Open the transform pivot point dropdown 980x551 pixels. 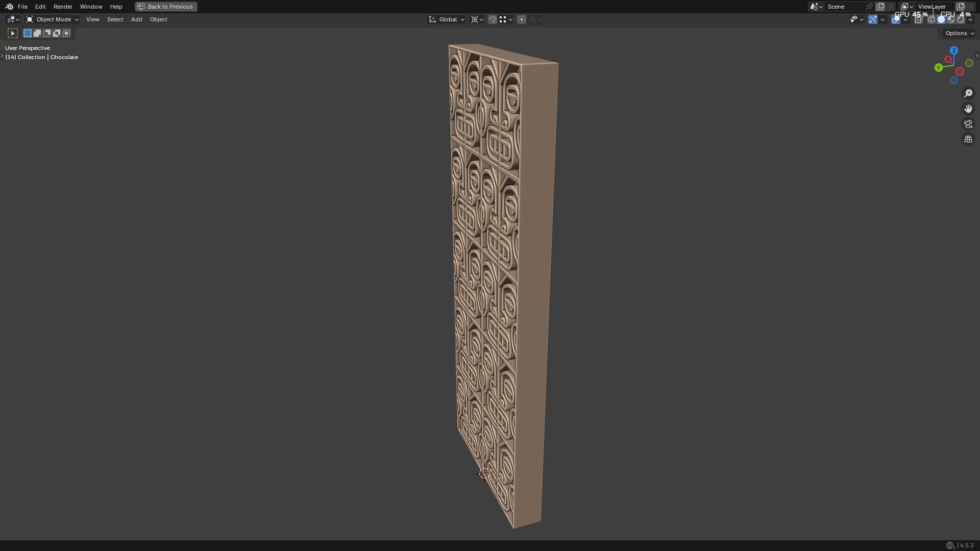[477, 19]
